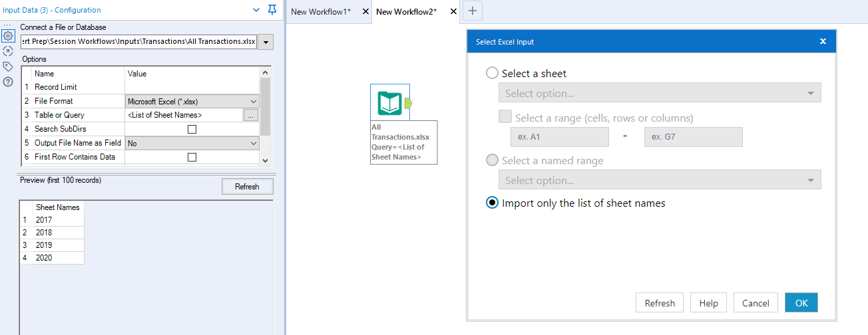Close the New Workflow1 tab
Viewport: 868px width, 335px height.
click(365, 11)
